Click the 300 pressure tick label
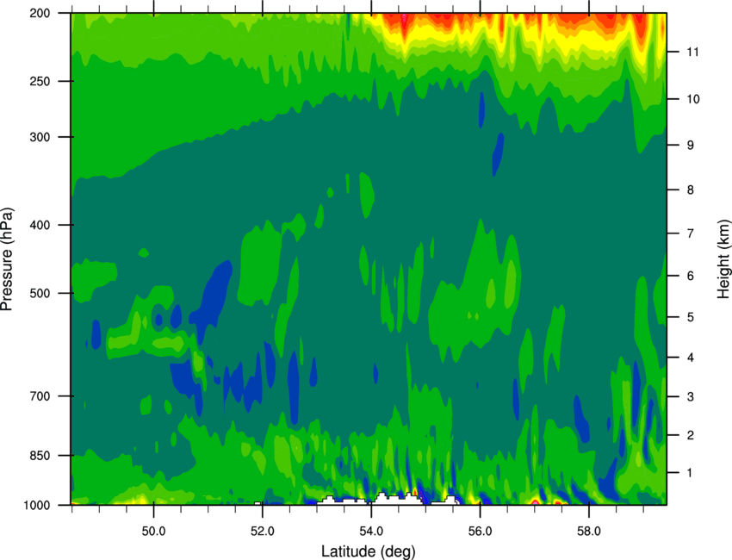The height and width of the screenshot is (560, 732). (x=40, y=137)
